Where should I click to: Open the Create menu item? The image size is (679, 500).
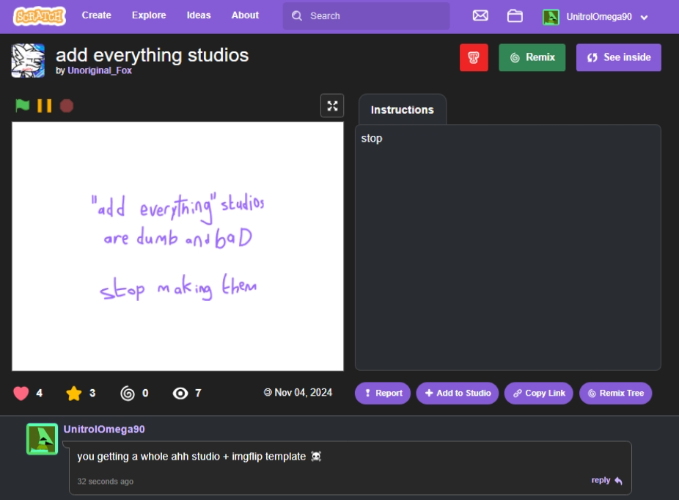[97, 16]
